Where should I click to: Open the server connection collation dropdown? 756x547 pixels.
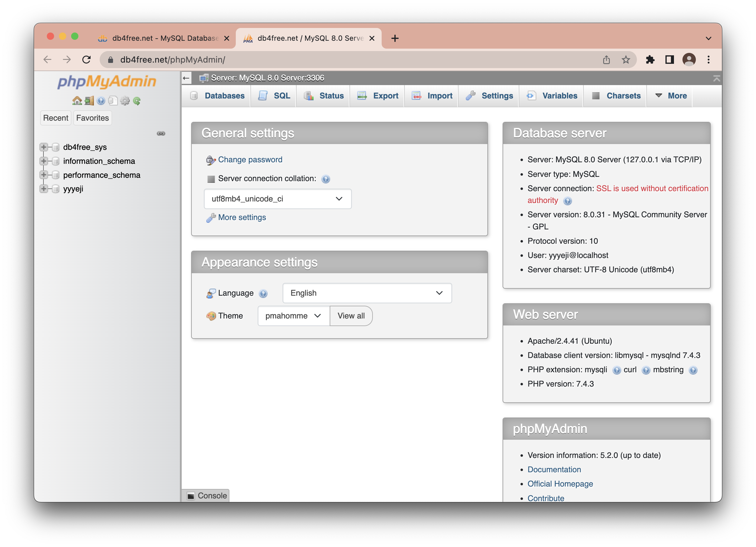coord(278,199)
